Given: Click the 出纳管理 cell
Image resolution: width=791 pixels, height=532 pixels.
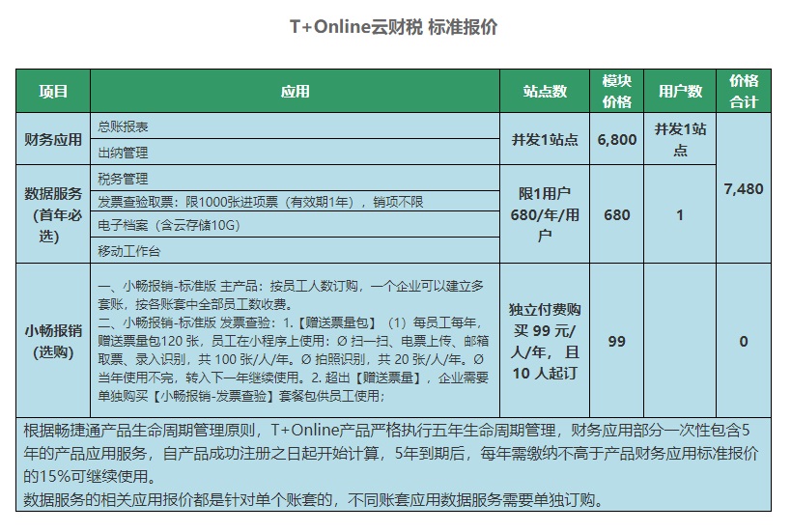Looking at the screenshot, I should point(296,153).
